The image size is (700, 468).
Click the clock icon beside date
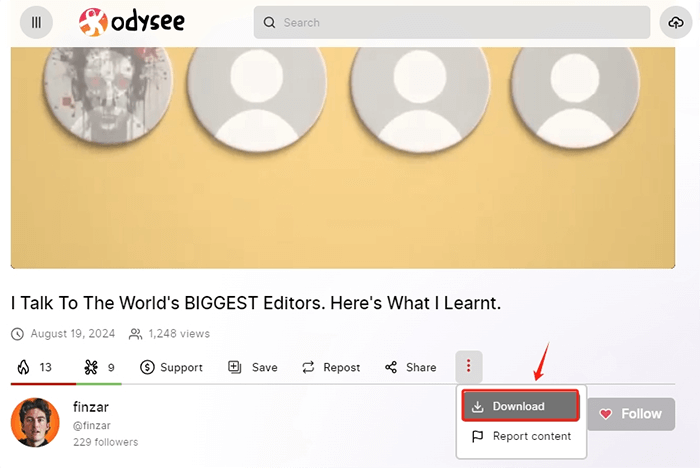click(17, 334)
